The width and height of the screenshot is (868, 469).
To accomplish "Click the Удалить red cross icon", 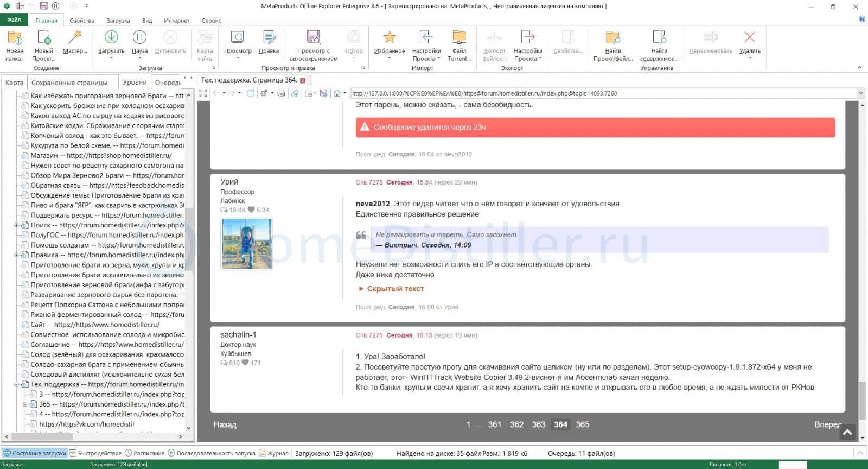I will [x=750, y=37].
